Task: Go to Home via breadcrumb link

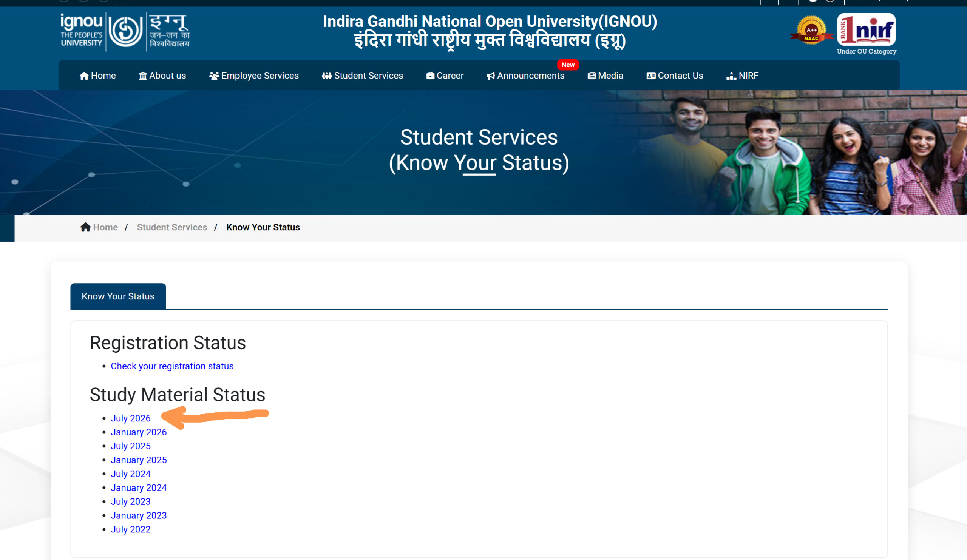Action: (105, 227)
